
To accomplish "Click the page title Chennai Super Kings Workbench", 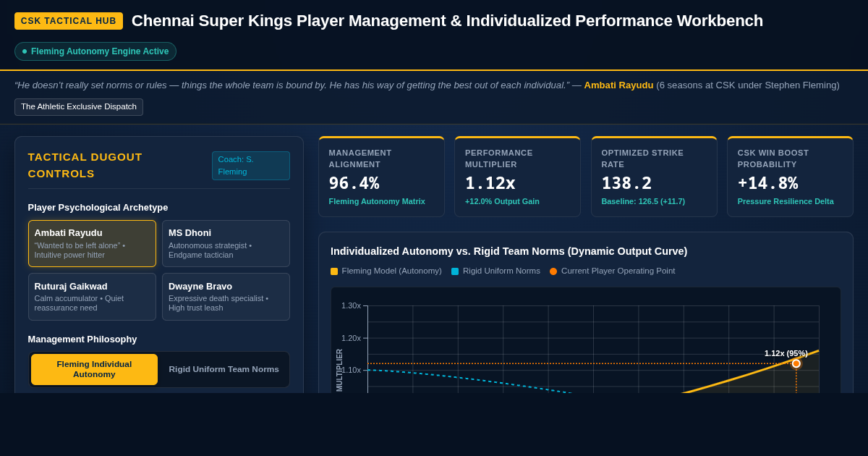I will pos(447,21).
